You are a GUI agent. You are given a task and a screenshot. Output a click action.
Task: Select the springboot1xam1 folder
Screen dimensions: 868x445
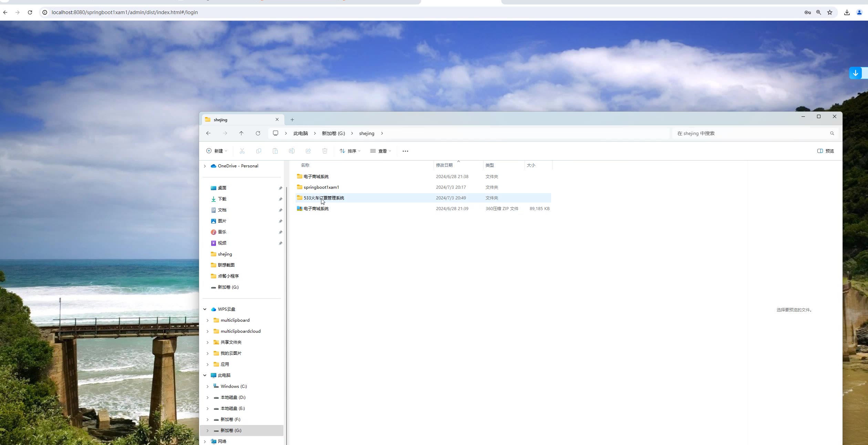tap(321, 187)
